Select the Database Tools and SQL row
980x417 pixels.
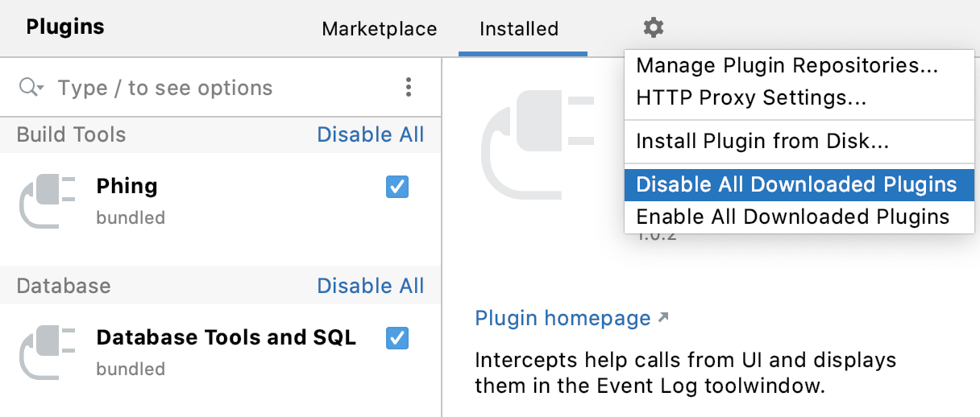(220, 353)
